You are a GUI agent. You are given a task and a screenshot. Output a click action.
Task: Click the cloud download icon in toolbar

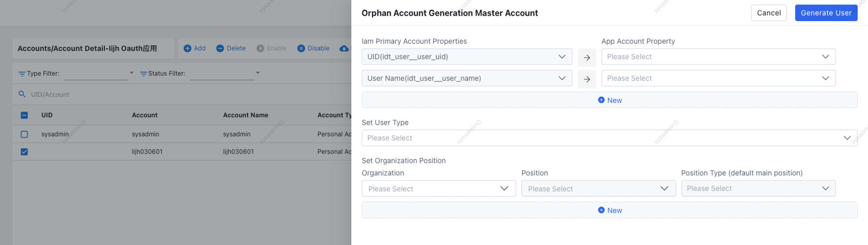pyautogui.click(x=344, y=48)
